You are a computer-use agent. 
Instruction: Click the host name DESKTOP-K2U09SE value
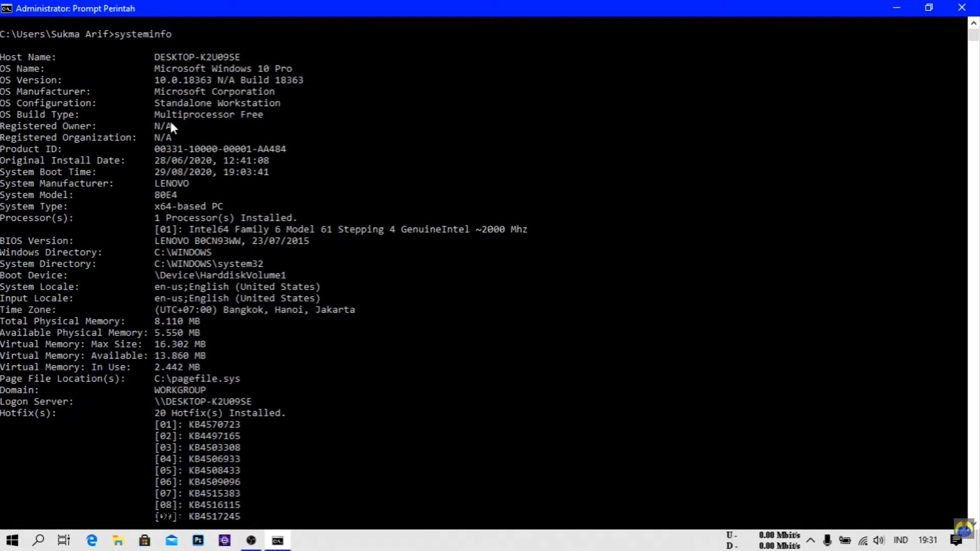[197, 57]
